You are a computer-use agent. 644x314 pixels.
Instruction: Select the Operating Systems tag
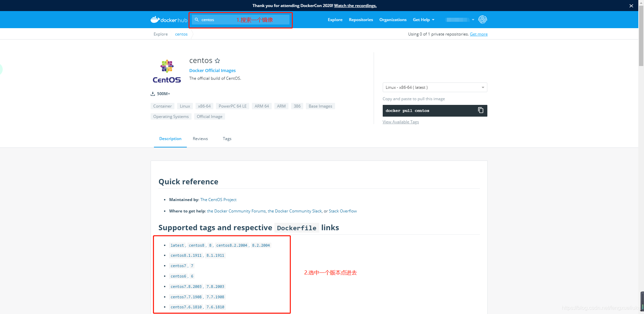pos(171,117)
